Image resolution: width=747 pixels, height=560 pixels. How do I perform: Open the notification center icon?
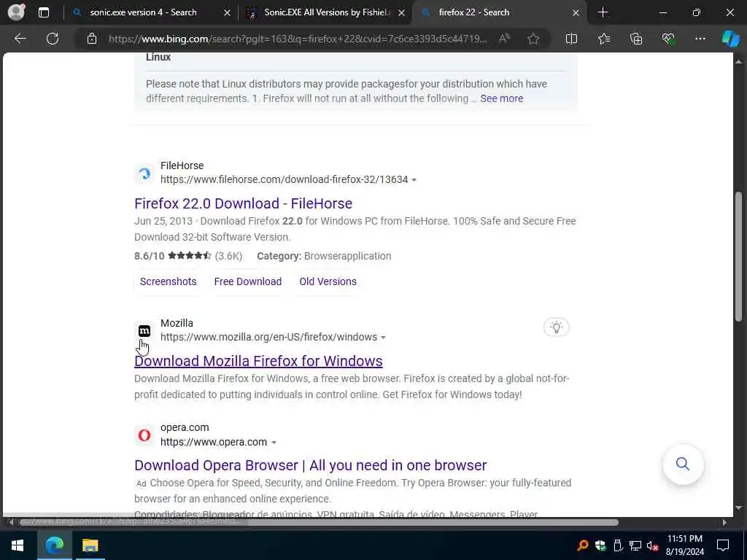click(723, 545)
